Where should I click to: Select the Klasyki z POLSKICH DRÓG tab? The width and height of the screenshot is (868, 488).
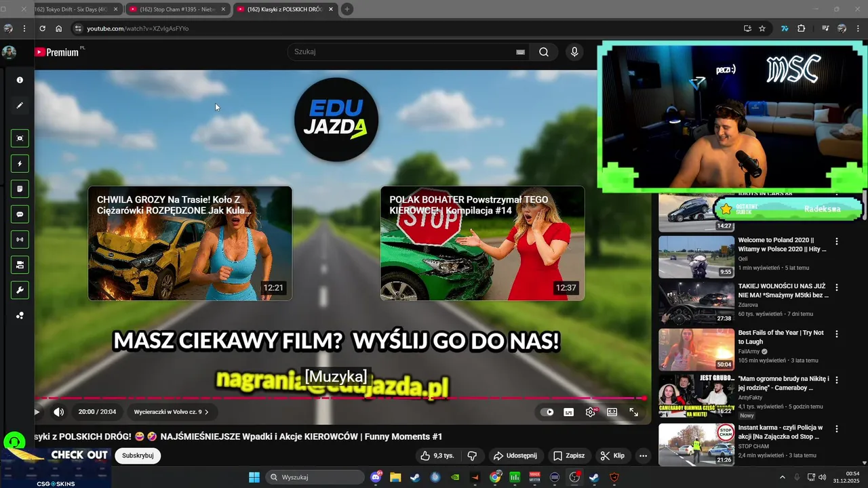tap(285, 9)
